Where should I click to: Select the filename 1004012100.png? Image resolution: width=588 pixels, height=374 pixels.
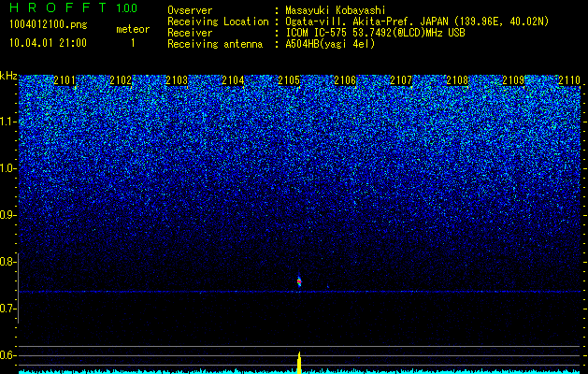(x=49, y=25)
